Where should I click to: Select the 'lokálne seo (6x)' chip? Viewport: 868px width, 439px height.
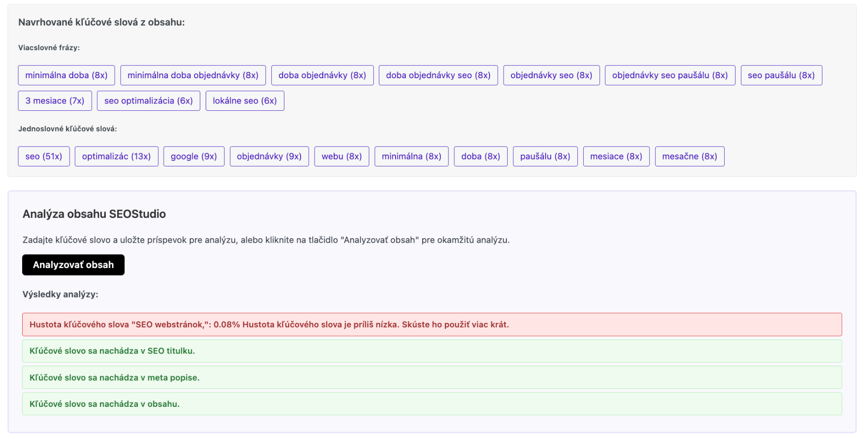click(x=245, y=101)
